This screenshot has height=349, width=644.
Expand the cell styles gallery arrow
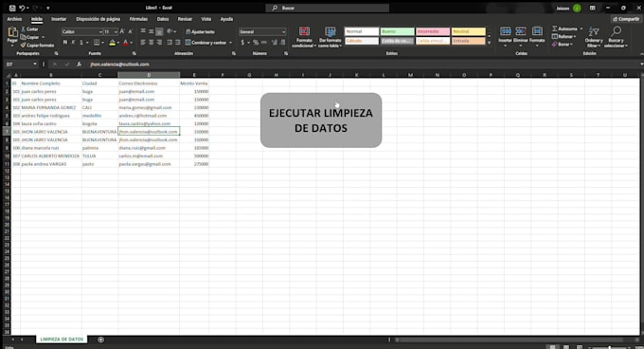point(489,43)
